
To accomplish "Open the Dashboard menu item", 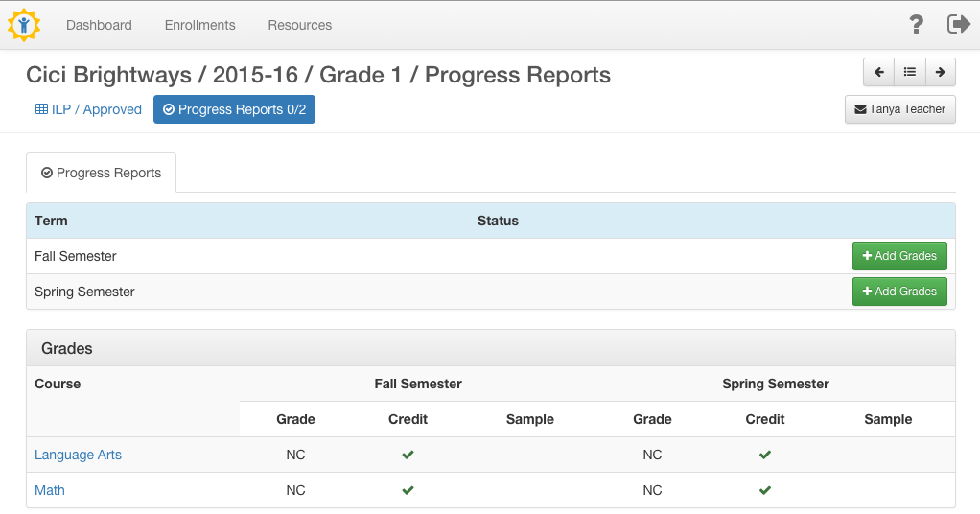I will 99,25.
